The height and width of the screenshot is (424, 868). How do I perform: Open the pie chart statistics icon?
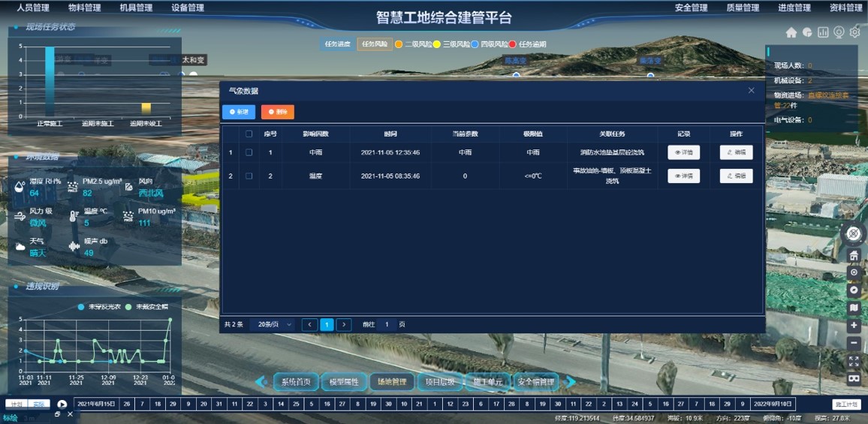point(807,32)
